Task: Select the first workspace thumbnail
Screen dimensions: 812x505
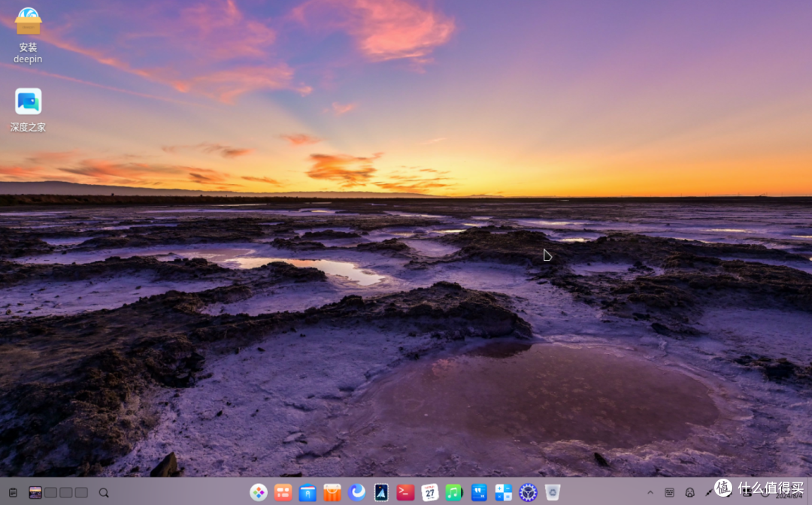Action: 35,492
